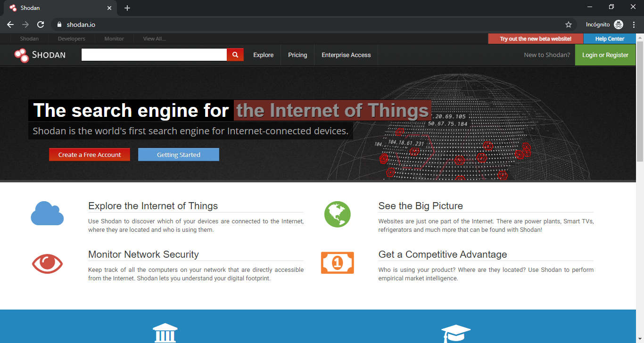Click the white bank building icon
Screen dimensions: 644x343
(x=165, y=333)
